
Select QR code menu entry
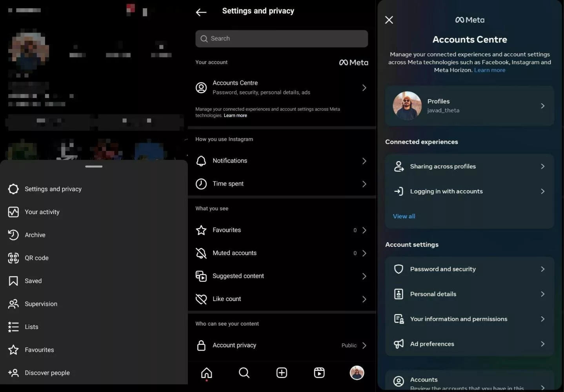94,258
